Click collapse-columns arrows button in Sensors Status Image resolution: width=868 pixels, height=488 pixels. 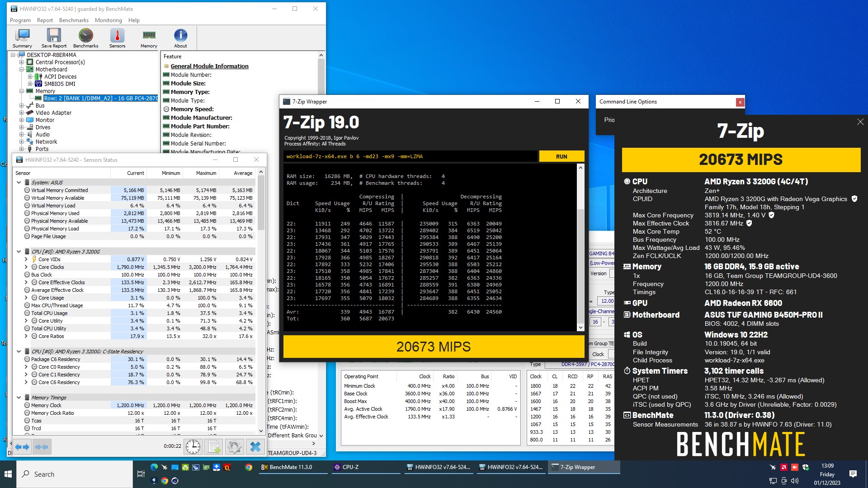point(42,447)
